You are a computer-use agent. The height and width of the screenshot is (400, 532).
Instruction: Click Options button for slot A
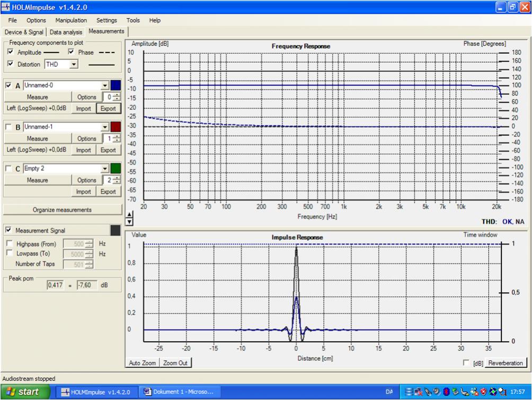coord(87,97)
